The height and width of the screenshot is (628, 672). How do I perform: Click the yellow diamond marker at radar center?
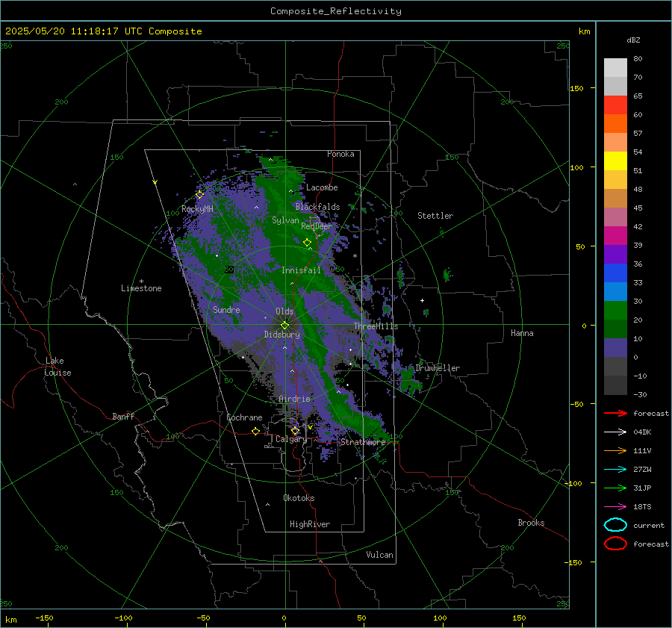coord(284,326)
